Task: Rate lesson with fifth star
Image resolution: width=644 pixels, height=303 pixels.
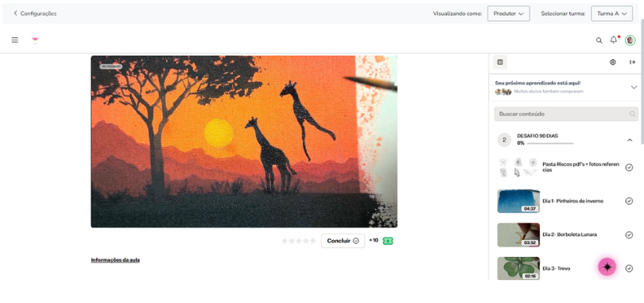Action: tap(313, 241)
